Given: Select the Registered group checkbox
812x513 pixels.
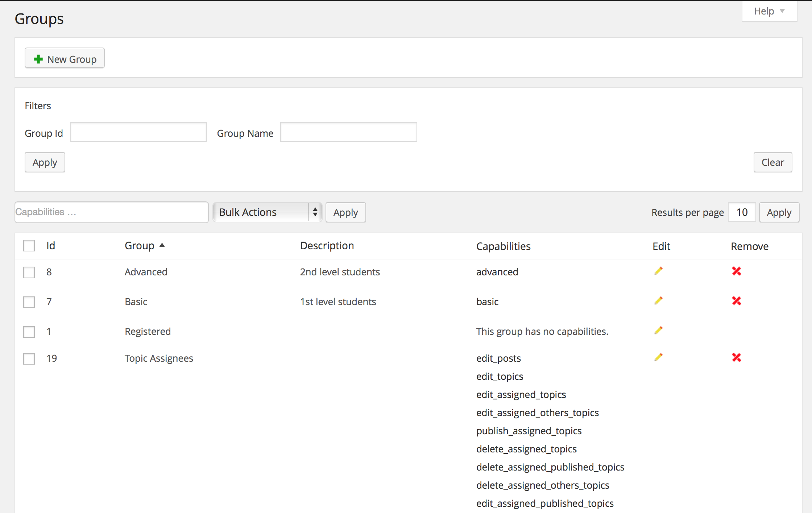Looking at the screenshot, I should [x=29, y=332].
